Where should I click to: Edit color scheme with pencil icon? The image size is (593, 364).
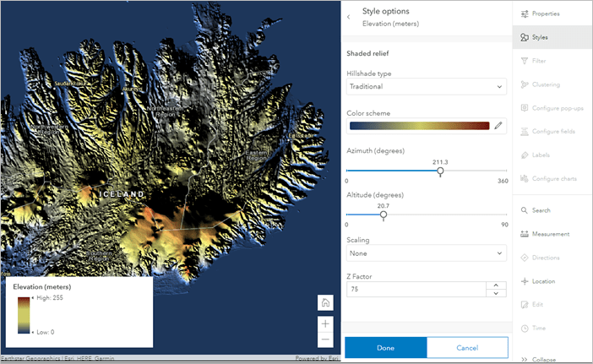click(x=498, y=126)
